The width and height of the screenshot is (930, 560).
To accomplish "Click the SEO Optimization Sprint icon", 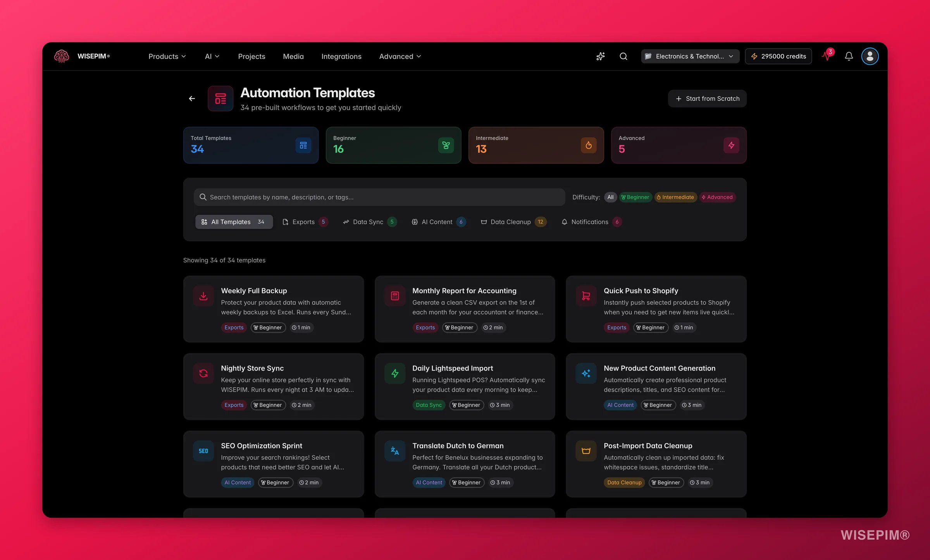I will [203, 451].
